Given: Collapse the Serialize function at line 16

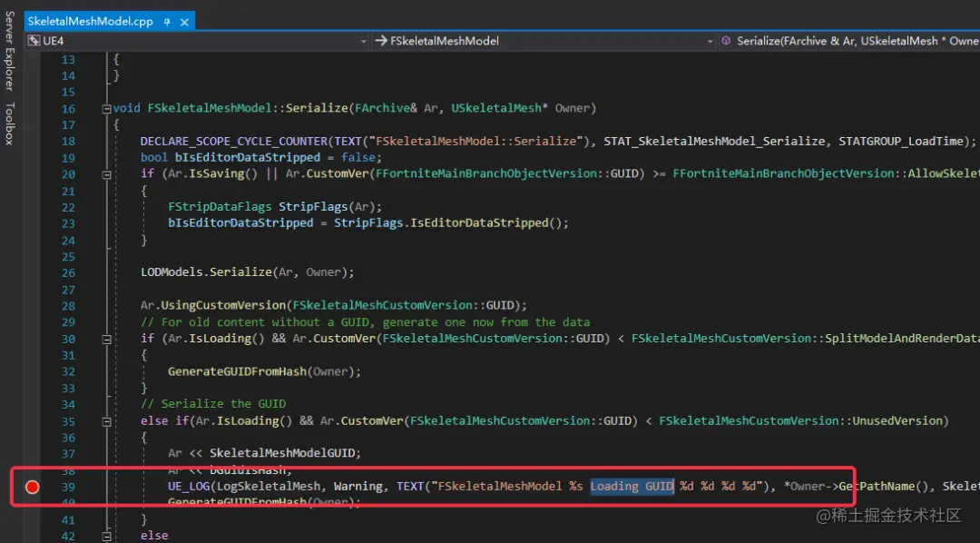Looking at the screenshot, I should tap(106, 109).
